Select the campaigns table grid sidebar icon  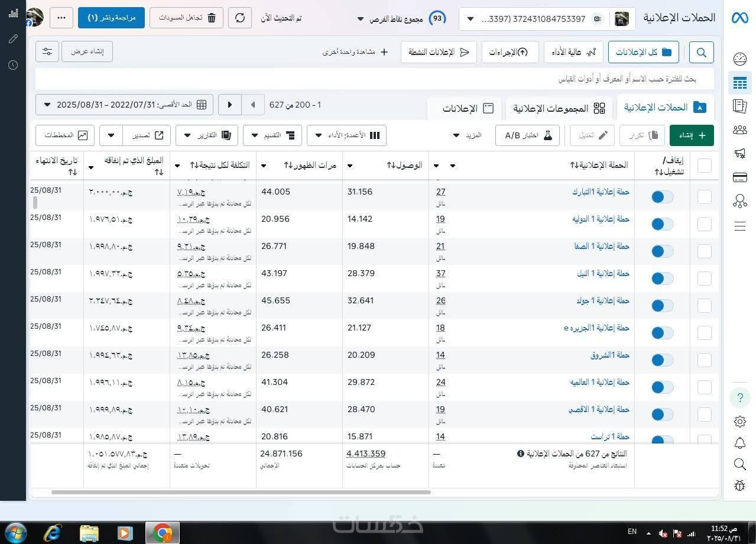coord(739,83)
